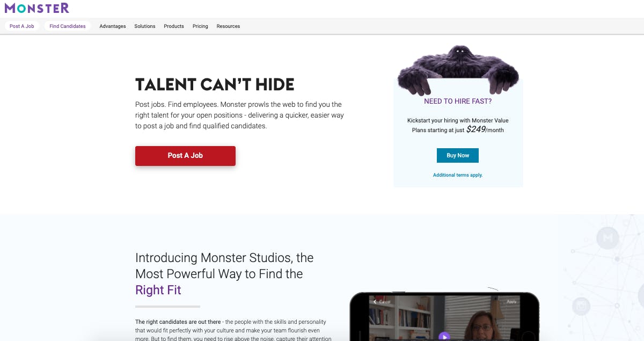644x341 pixels.
Task: Play the Monster Studios phone video
Action: [444, 337]
